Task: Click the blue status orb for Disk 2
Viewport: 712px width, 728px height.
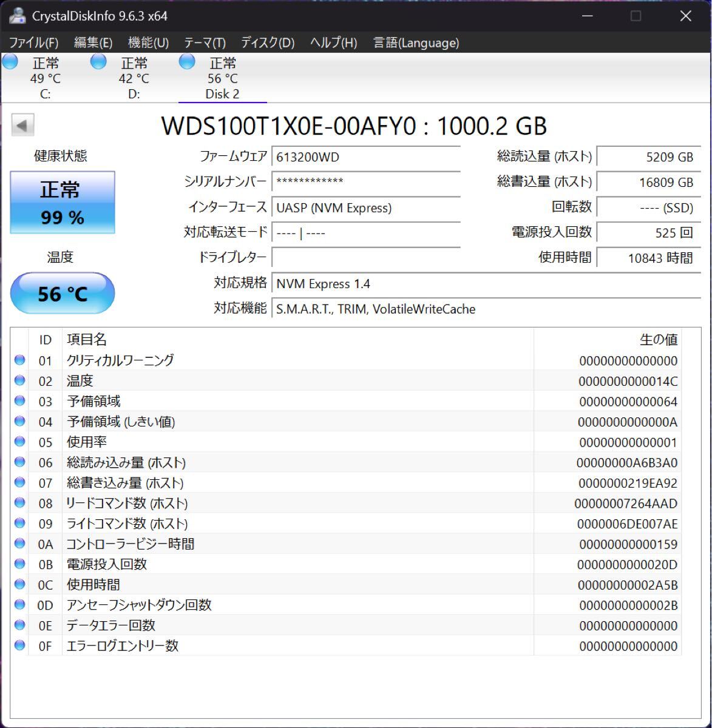Action: click(187, 62)
